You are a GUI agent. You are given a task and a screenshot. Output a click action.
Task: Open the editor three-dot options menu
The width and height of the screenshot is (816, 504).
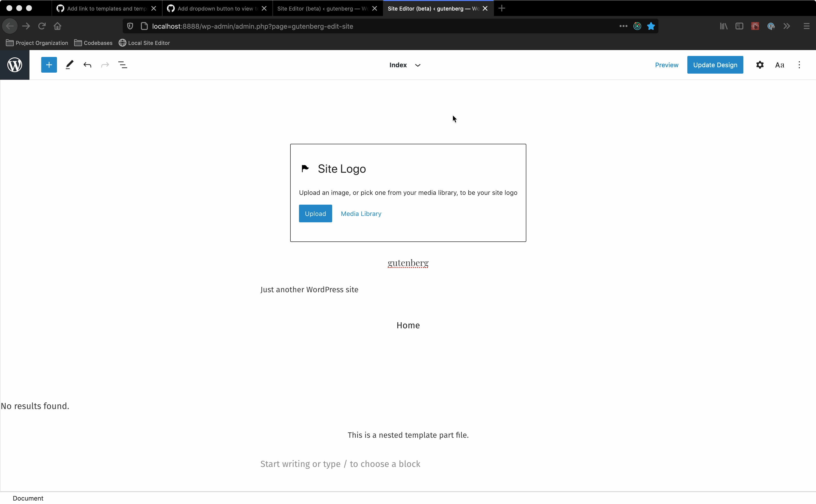click(799, 65)
